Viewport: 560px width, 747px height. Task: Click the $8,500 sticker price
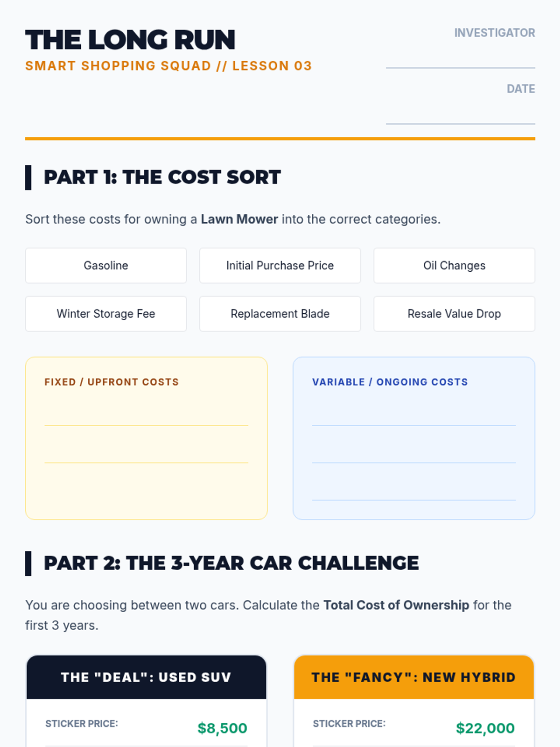222,728
